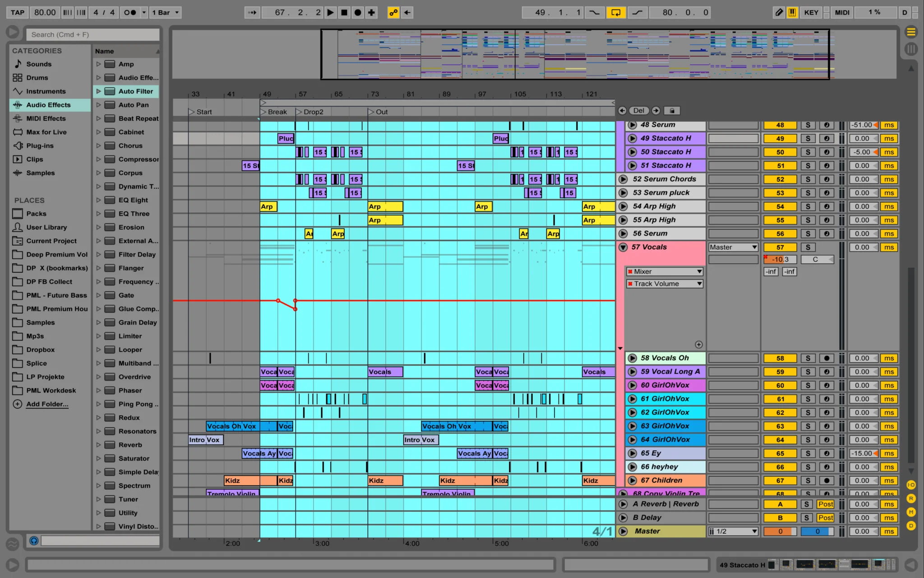Start playback with the Play button
Image resolution: width=924 pixels, height=578 pixels.
click(x=331, y=13)
